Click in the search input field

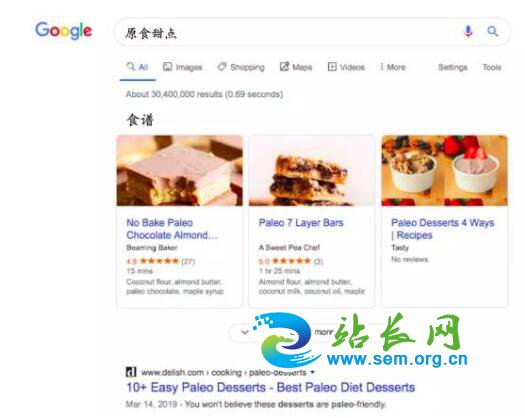click(x=288, y=32)
